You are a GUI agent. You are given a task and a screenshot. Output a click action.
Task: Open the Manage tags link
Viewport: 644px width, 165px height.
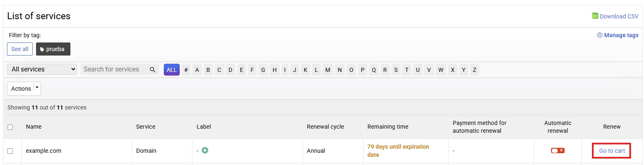tap(621, 35)
